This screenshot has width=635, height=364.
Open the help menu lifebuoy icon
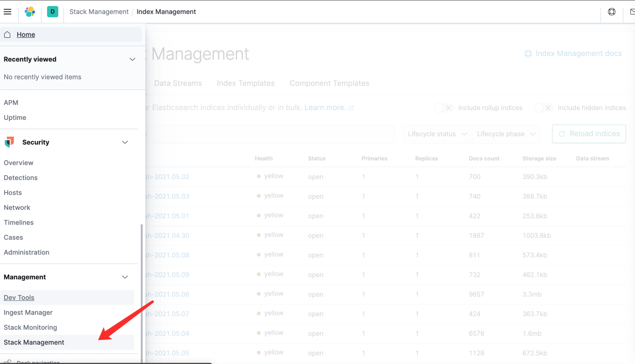click(x=612, y=11)
